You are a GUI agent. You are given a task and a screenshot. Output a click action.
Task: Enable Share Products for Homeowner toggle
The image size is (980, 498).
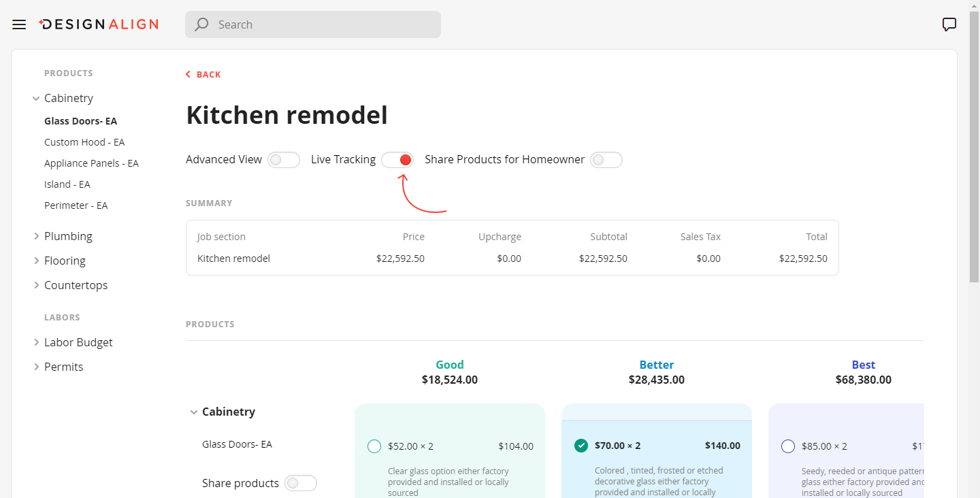click(x=606, y=160)
